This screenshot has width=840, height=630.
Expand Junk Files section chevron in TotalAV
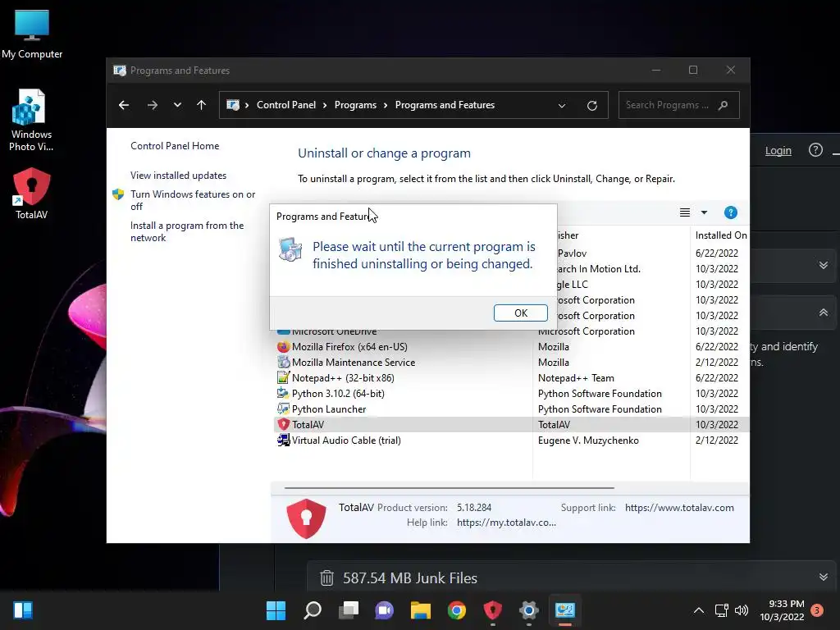pos(824,577)
